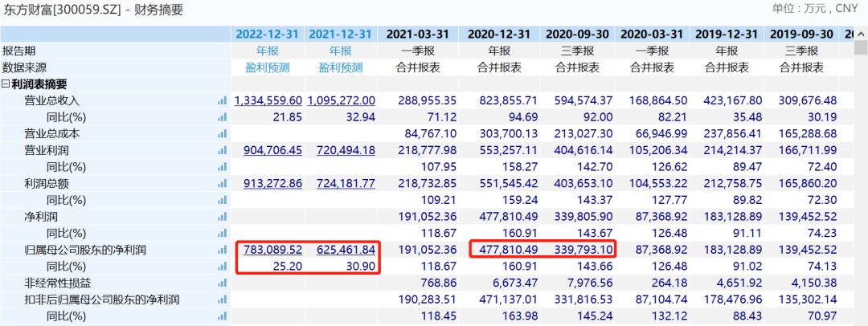Click the value 553,257.11
The image size is (868, 326).
[x=508, y=150]
